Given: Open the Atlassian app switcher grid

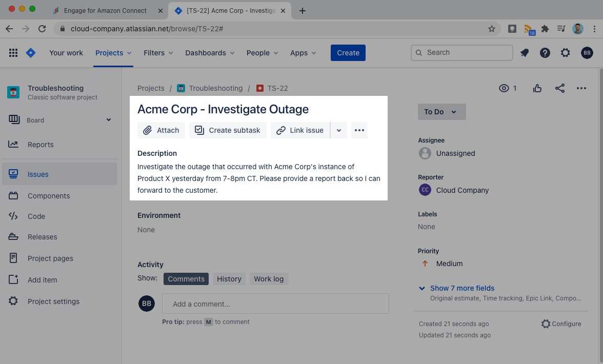Looking at the screenshot, I should [x=13, y=53].
